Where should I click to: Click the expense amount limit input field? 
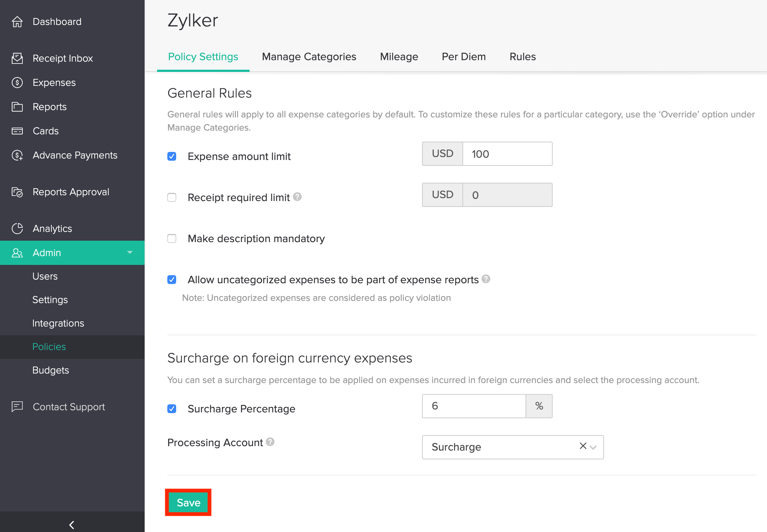click(507, 154)
